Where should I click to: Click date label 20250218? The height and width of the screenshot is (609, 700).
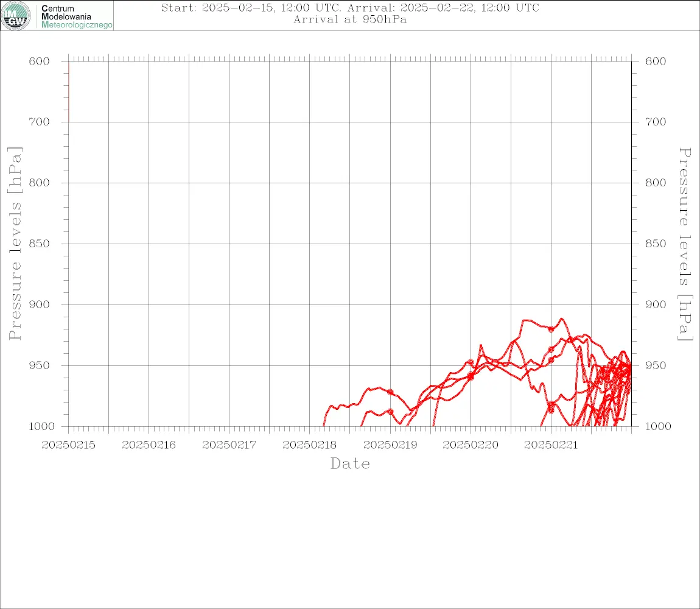[310, 445]
